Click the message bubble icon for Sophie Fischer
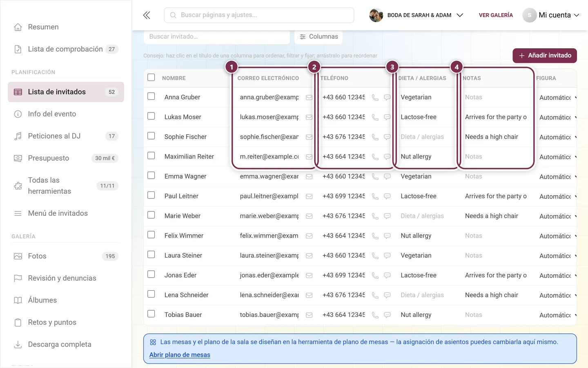The height and width of the screenshot is (368, 588). 387,137
